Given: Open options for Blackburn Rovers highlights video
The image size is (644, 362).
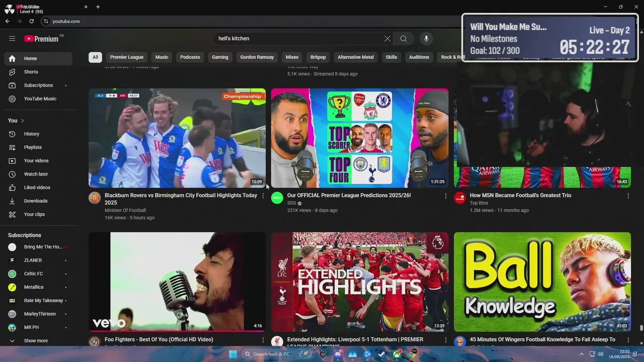Looking at the screenshot, I should coord(263,196).
